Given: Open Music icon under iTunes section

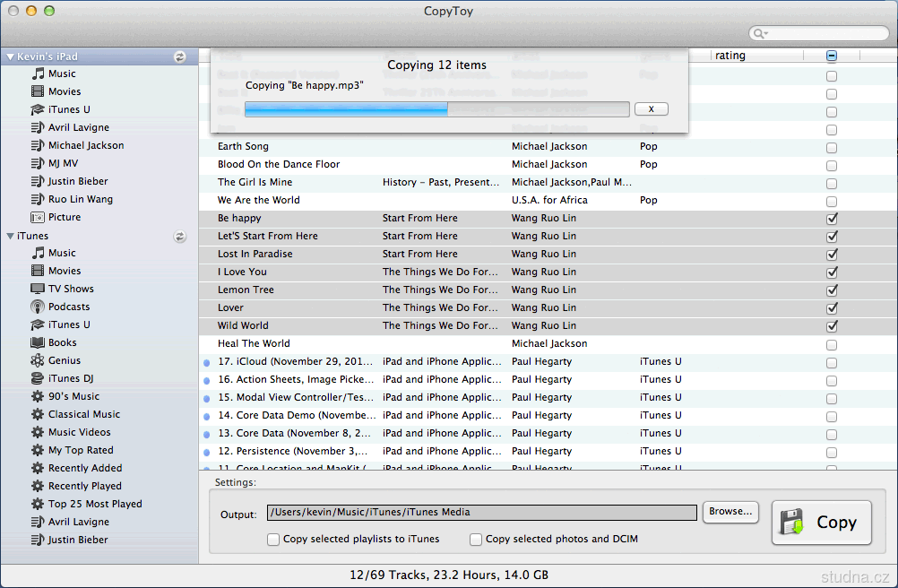Looking at the screenshot, I should click(38, 253).
